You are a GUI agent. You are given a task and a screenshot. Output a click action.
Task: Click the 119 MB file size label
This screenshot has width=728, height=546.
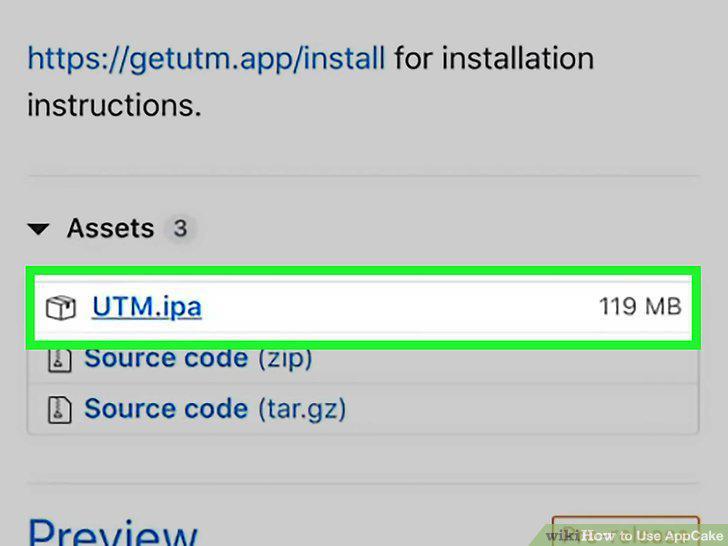click(640, 307)
